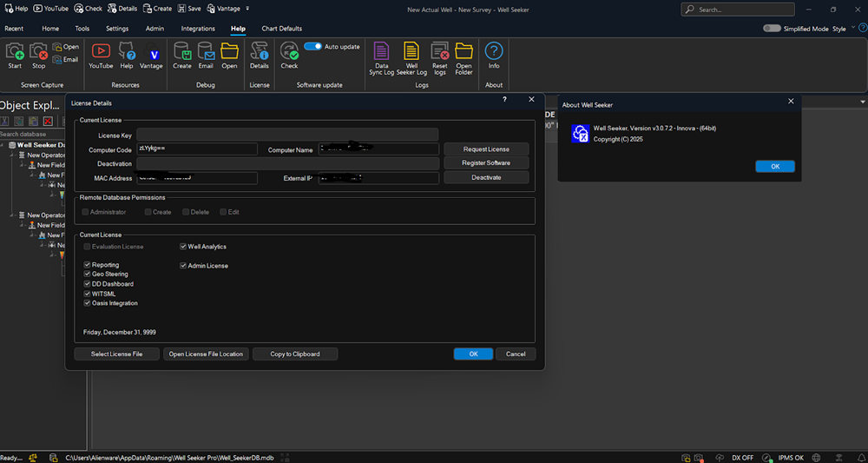
Task: Uncheck the Reporting checkbox
Action: point(87,265)
